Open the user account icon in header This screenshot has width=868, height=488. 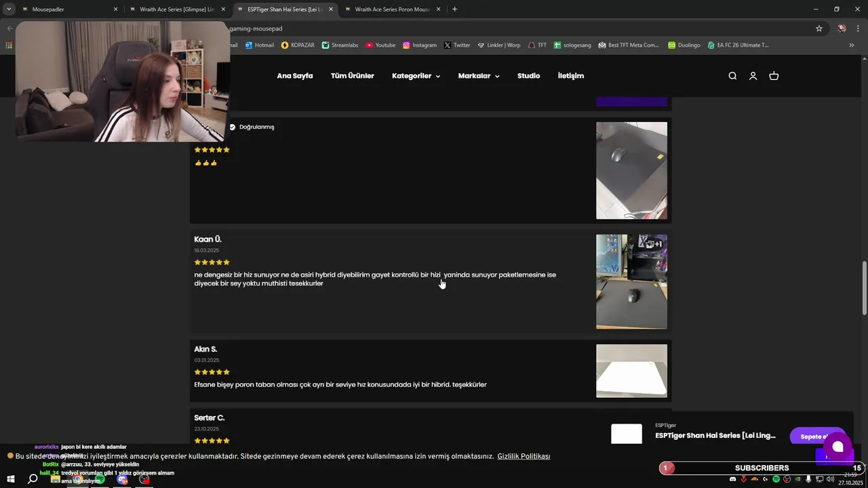point(753,76)
